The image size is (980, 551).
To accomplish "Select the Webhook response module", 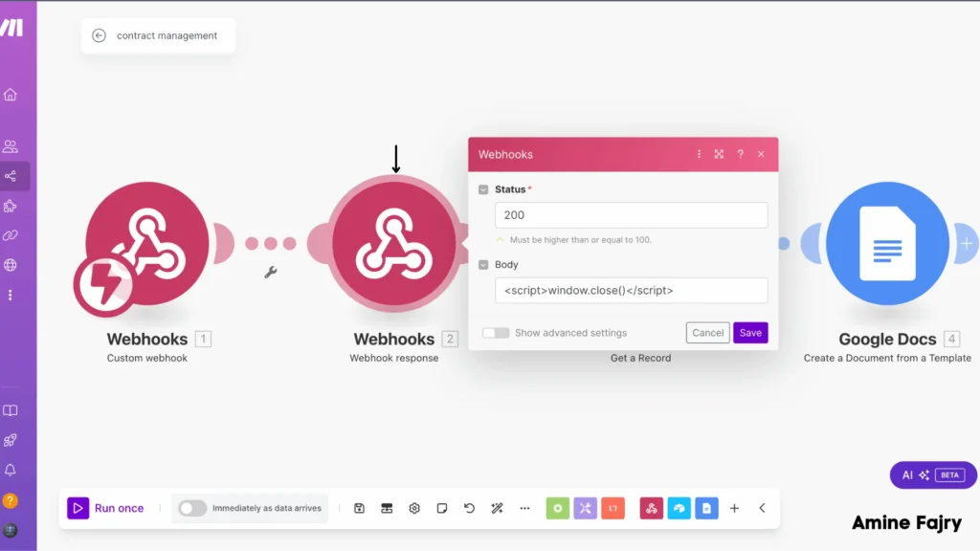I will tap(393, 244).
